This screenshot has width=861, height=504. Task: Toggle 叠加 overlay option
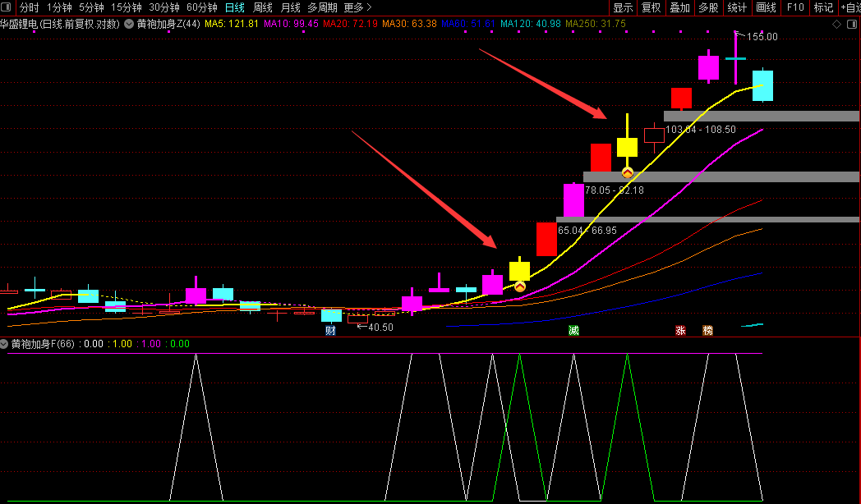(x=679, y=7)
